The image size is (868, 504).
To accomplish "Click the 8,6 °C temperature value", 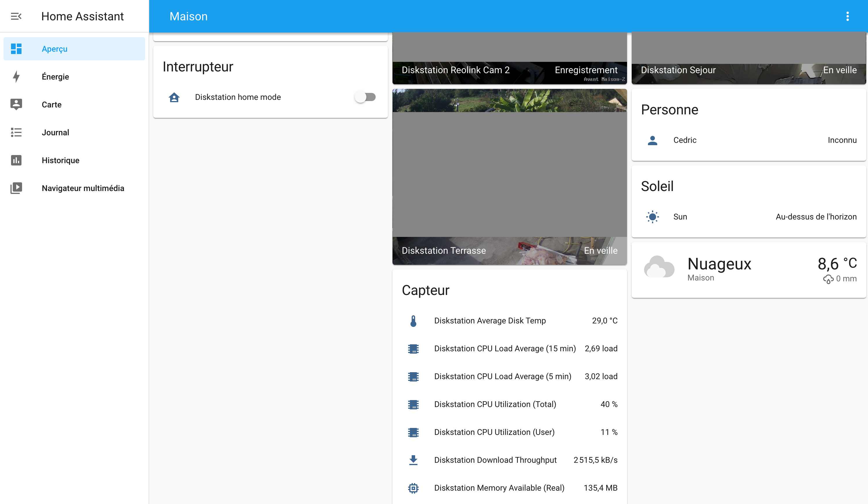I will 837,264.
